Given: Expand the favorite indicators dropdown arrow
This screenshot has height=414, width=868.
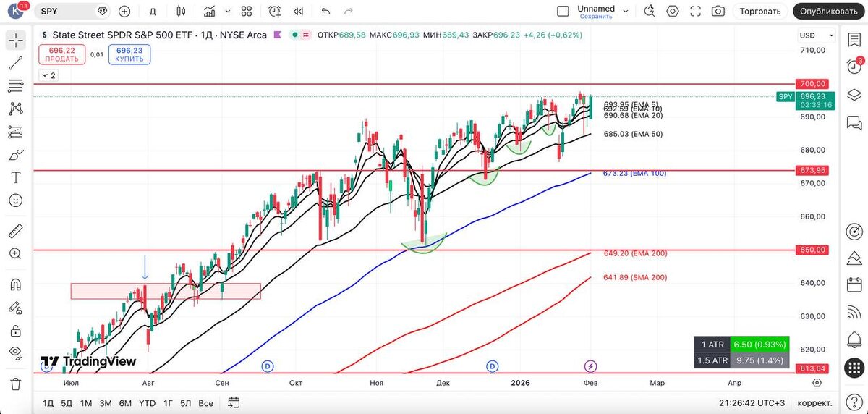Looking at the screenshot, I should (227, 11).
